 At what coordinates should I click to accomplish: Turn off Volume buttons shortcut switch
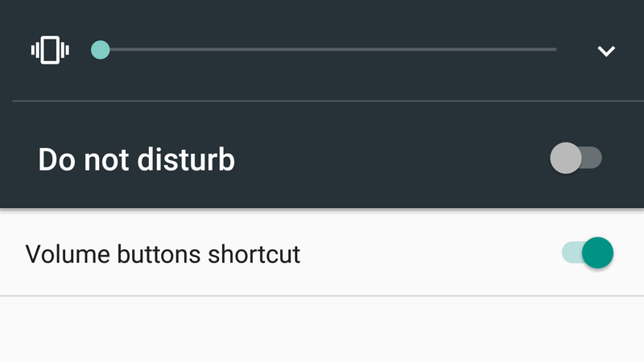coord(588,253)
